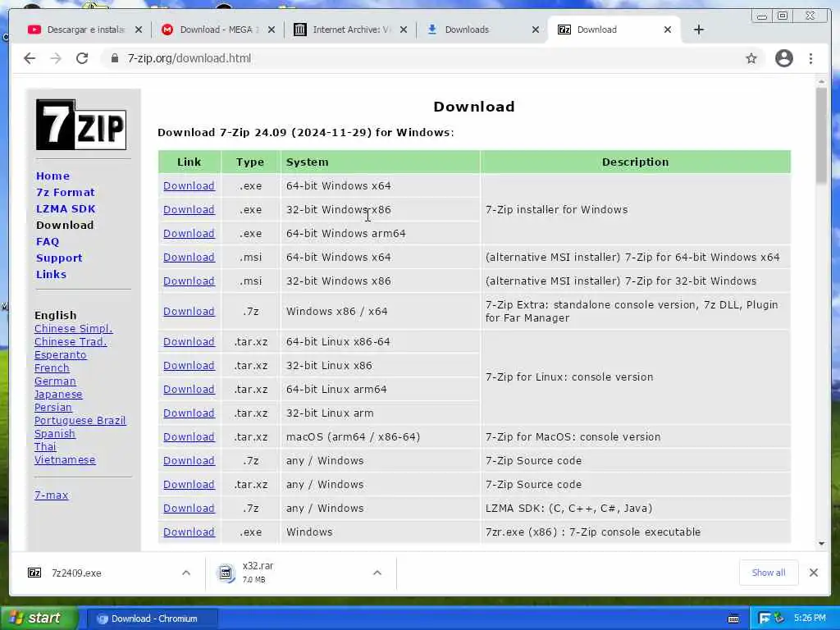This screenshot has height=630, width=840.
Task: Switch to the Download - MEGA tab
Action: point(218,30)
